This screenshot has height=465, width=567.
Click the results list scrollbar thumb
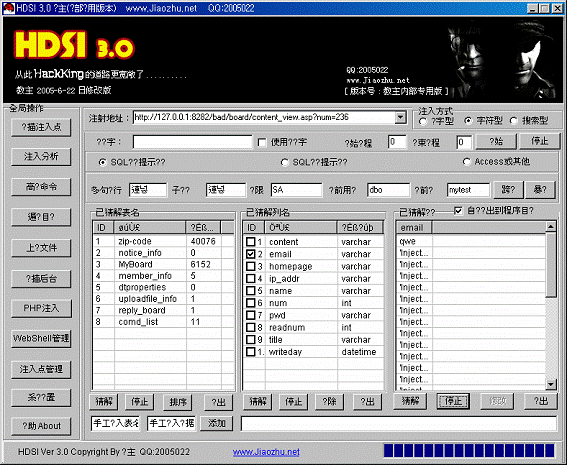coord(550,265)
